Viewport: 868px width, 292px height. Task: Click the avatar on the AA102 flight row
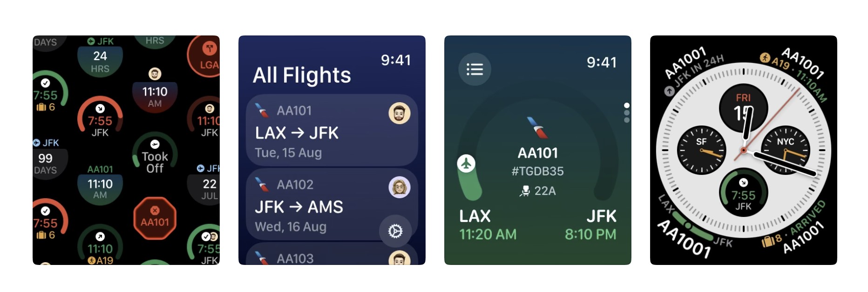[399, 188]
